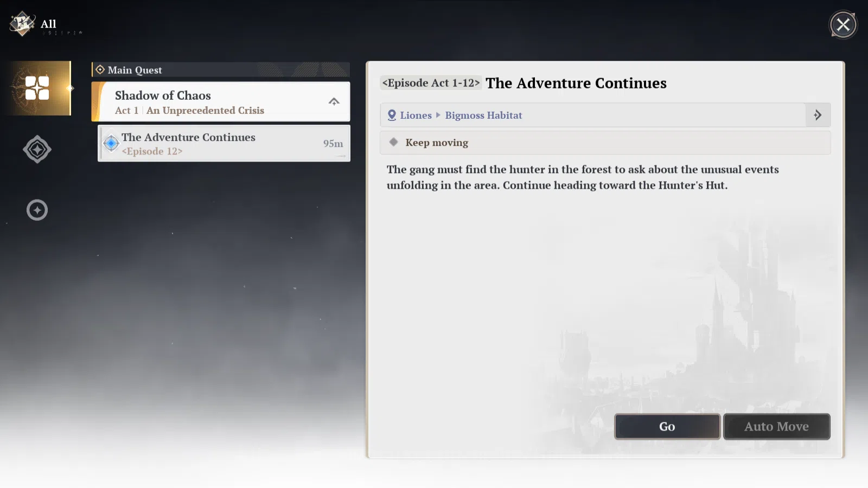Click The Adventure Continues title heading
The width and height of the screenshot is (868, 488).
click(x=576, y=83)
